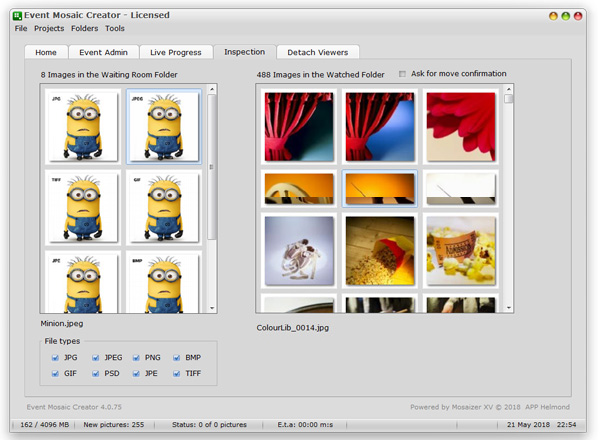600x440 pixels.
Task: Uncheck the JPG file type
Action: point(55,358)
